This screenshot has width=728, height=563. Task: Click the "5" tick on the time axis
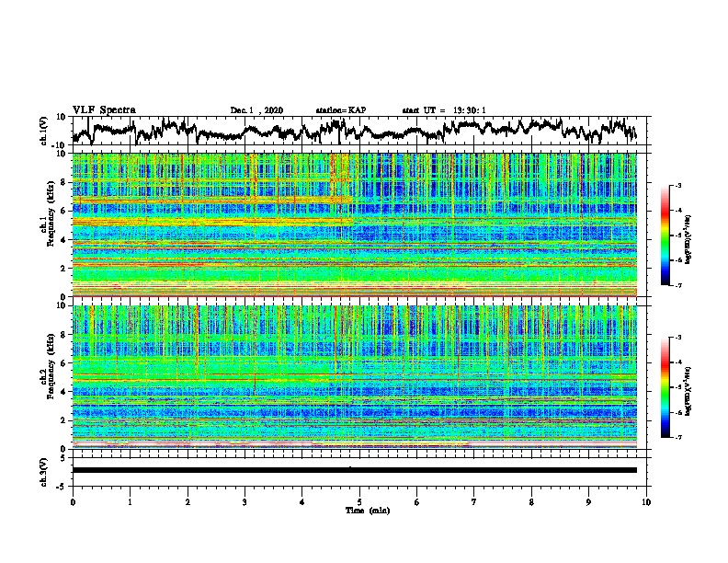point(359,502)
